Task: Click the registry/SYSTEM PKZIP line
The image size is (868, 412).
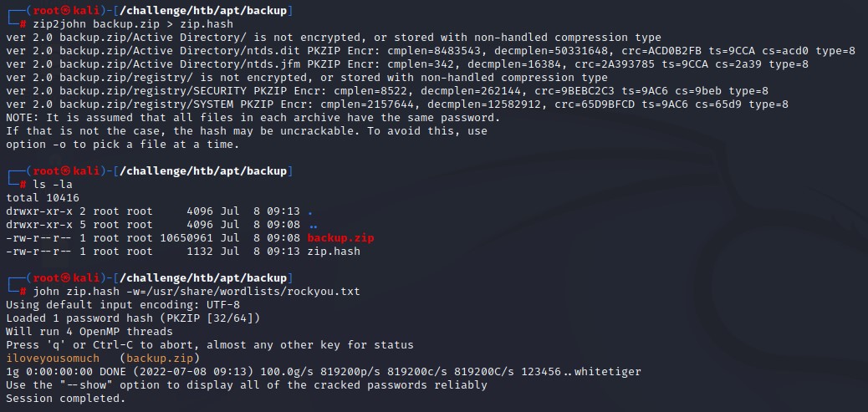Action: pyautogui.click(x=397, y=104)
